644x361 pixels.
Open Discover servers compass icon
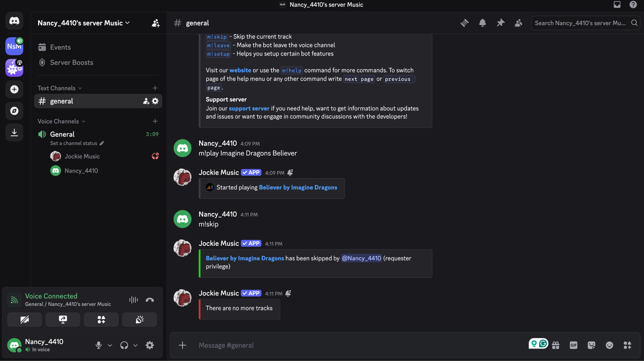[14, 111]
